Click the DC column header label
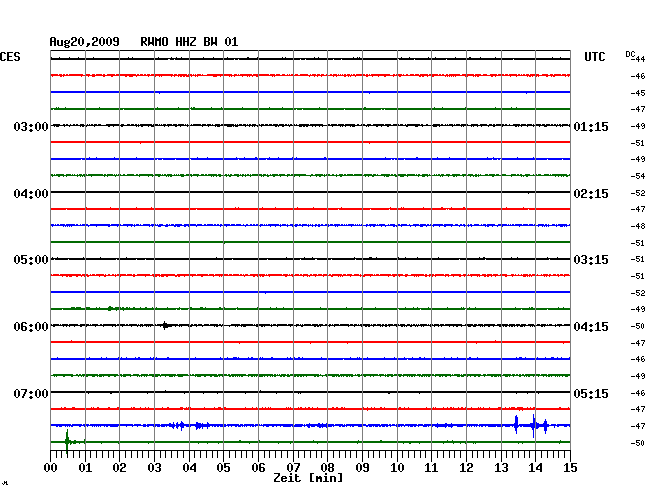Screen dimensions: 650x494 click(x=630, y=54)
